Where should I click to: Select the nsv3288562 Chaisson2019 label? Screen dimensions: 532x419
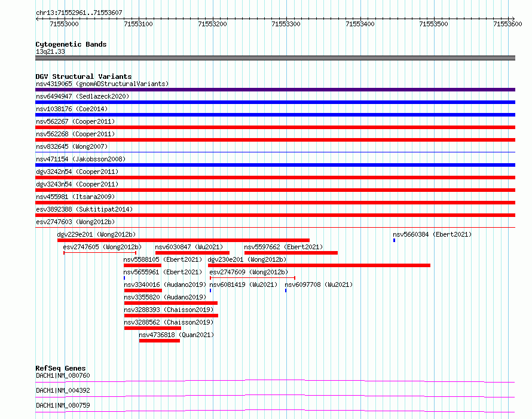[x=169, y=322]
